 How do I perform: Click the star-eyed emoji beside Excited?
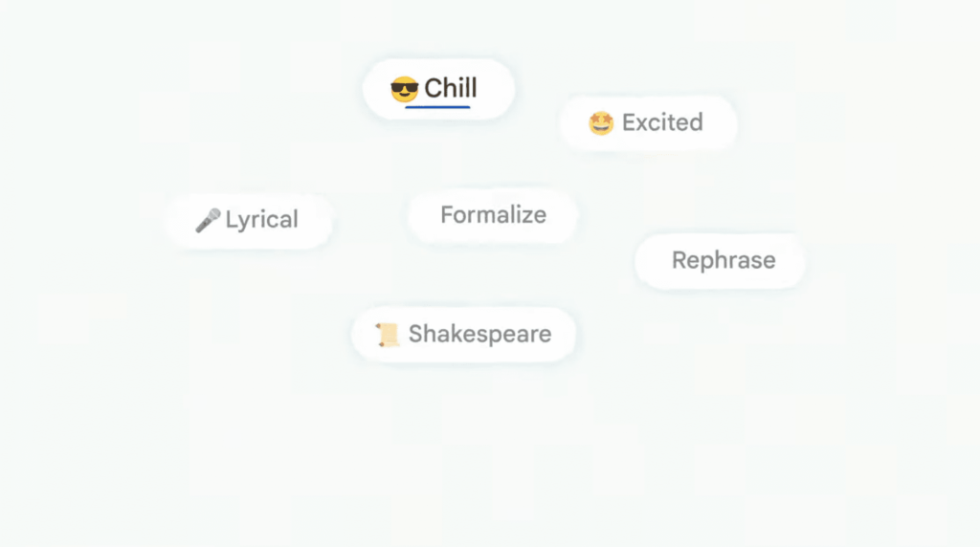pyautogui.click(x=601, y=123)
